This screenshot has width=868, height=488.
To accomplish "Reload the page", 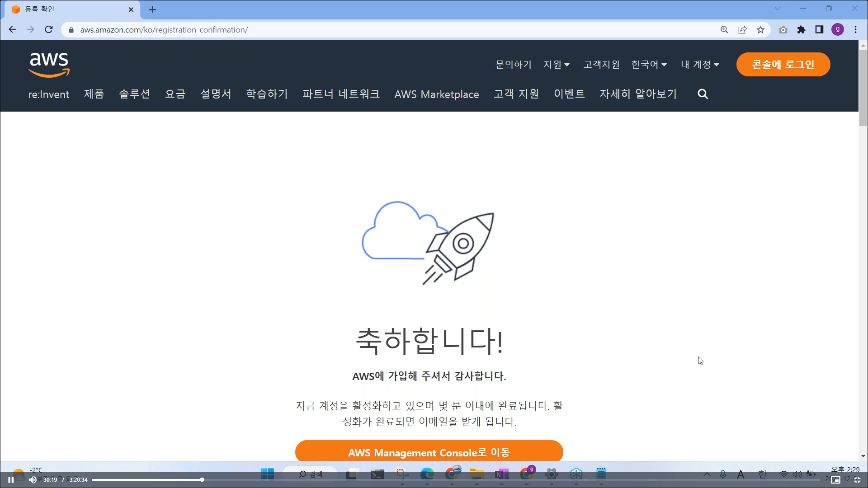I will coord(49,30).
